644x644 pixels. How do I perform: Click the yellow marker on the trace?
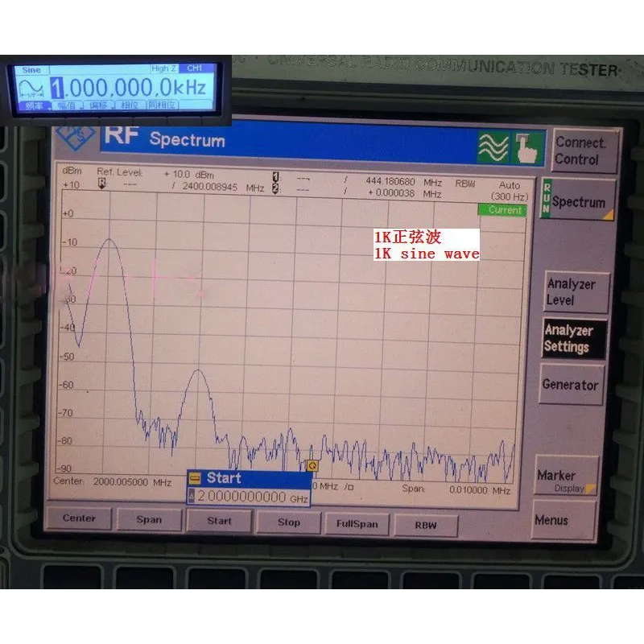[x=312, y=466]
